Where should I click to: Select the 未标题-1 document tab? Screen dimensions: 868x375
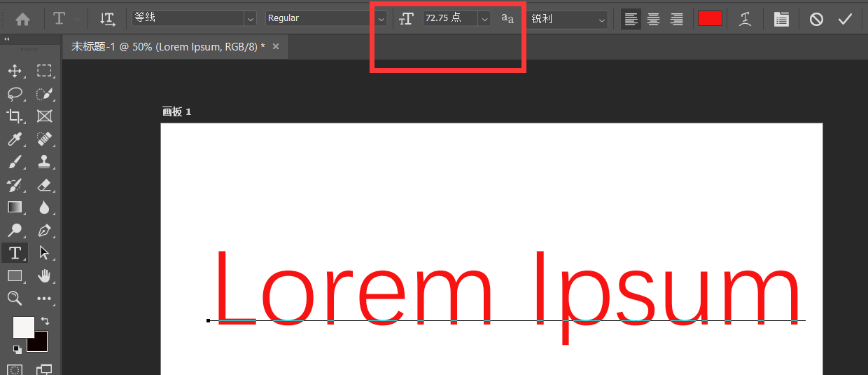point(168,46)
